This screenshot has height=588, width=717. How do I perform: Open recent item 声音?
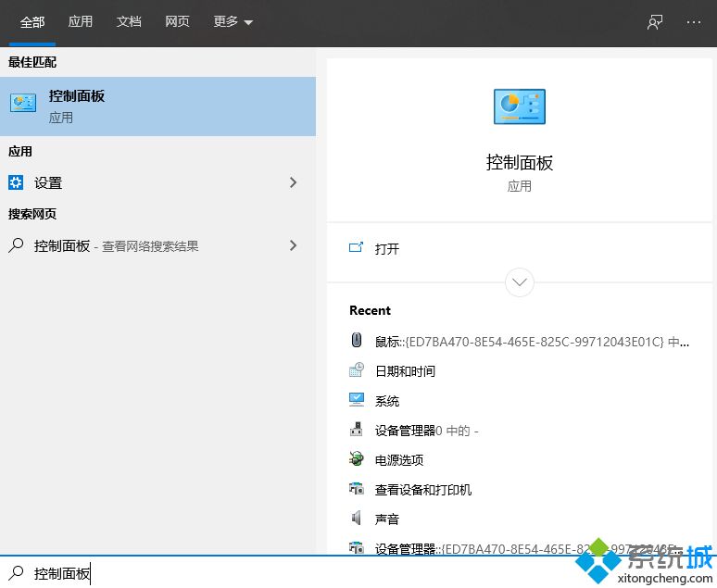[387, 519]
